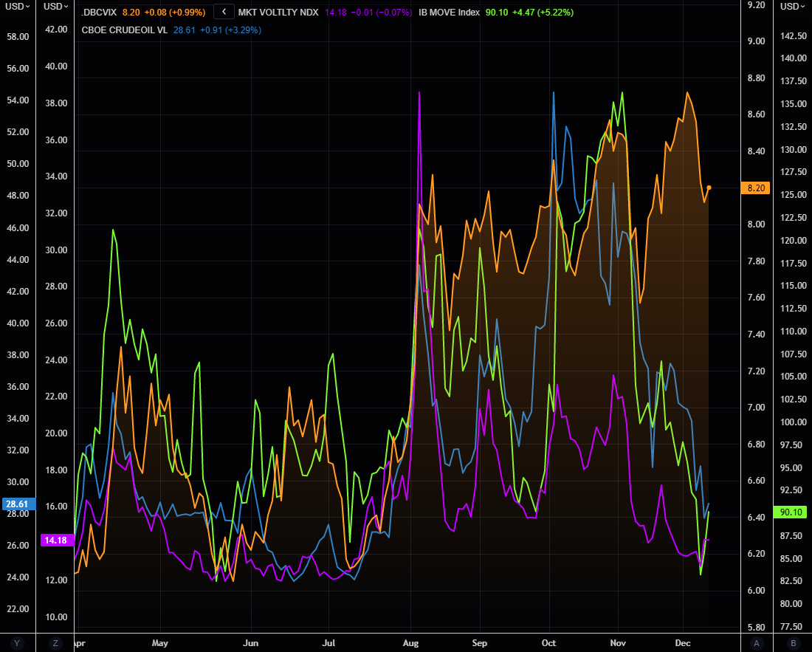Viewport: 812px width, 652px height.
Task: Click the purple 14.18 price label
Action: point(55,541)
